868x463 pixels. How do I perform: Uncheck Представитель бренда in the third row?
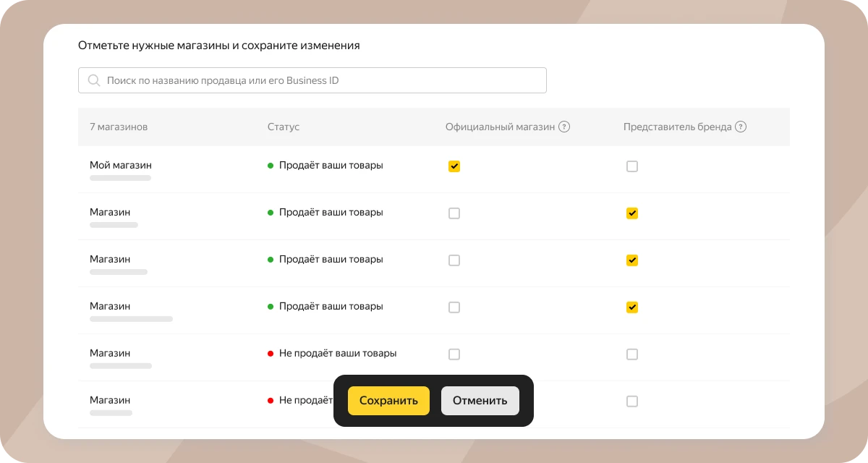tap(632, 260)
